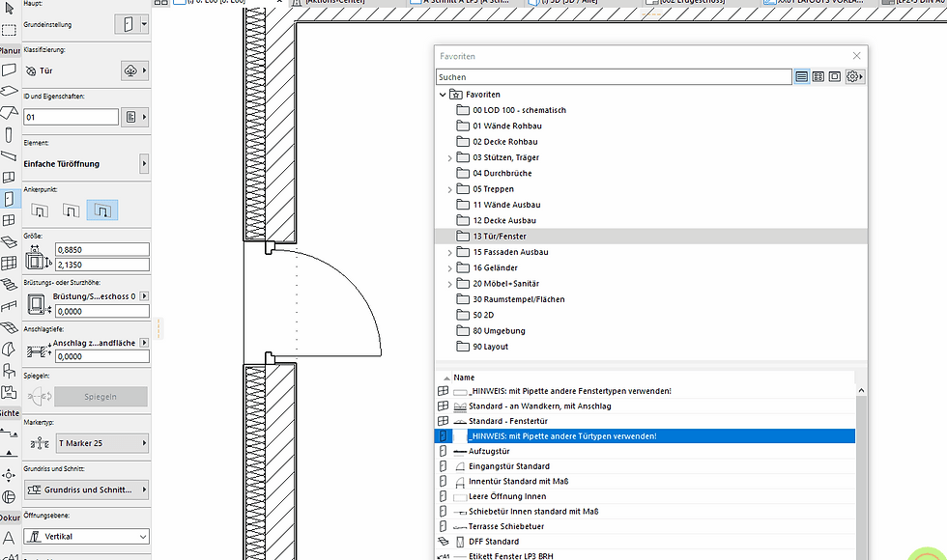Open the Grundeinstellung dropdown arrow
The image size is (947, 560).
click(x=144, y=25)
